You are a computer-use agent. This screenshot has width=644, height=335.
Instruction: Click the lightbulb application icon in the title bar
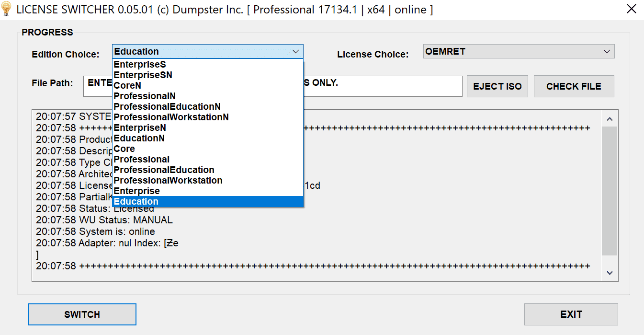click(7, 9)
